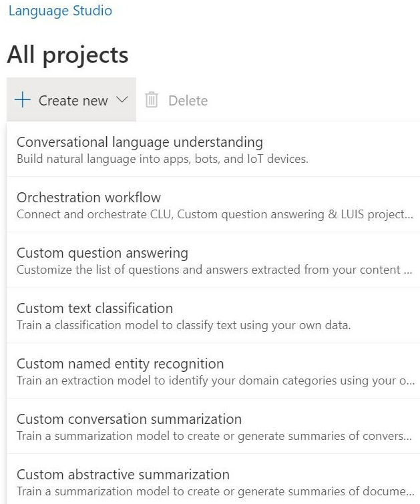Click 'Build natural language into apps' description
The width and height of the screenshot is (420, 504).
click(x=162, y=159)
